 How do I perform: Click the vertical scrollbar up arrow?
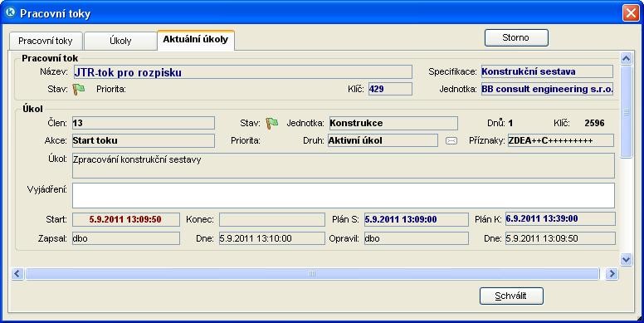coord(626,58)
